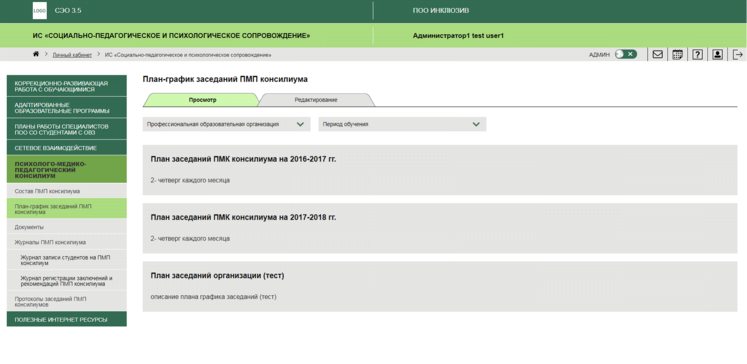The width and height of the screenshot is (747, 364).
Task: Click the help question mark icon
Action: (x=697, y=54)
